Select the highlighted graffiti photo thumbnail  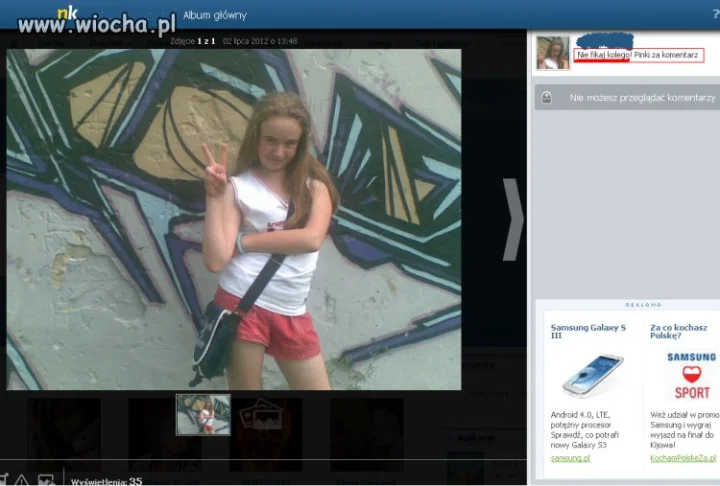(203, 414)
